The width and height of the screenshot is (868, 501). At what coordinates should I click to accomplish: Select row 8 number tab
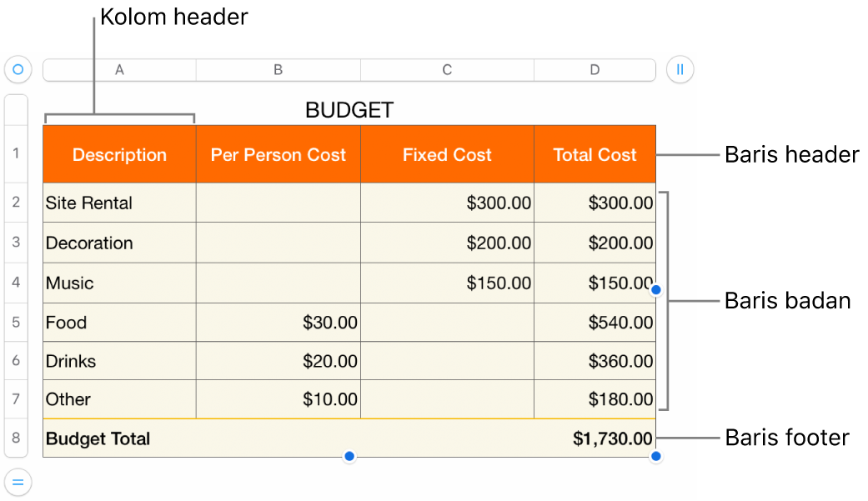16,438
